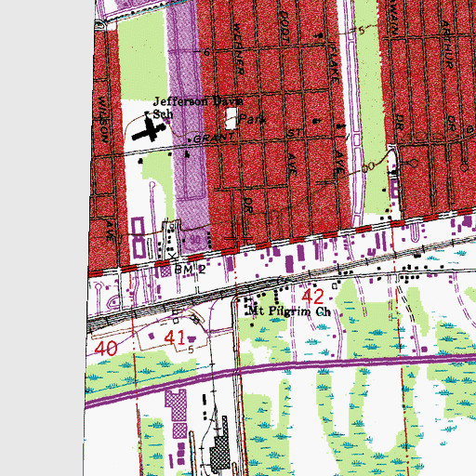Select the red section number 41

pyautogui.click(x=175, y=337)
